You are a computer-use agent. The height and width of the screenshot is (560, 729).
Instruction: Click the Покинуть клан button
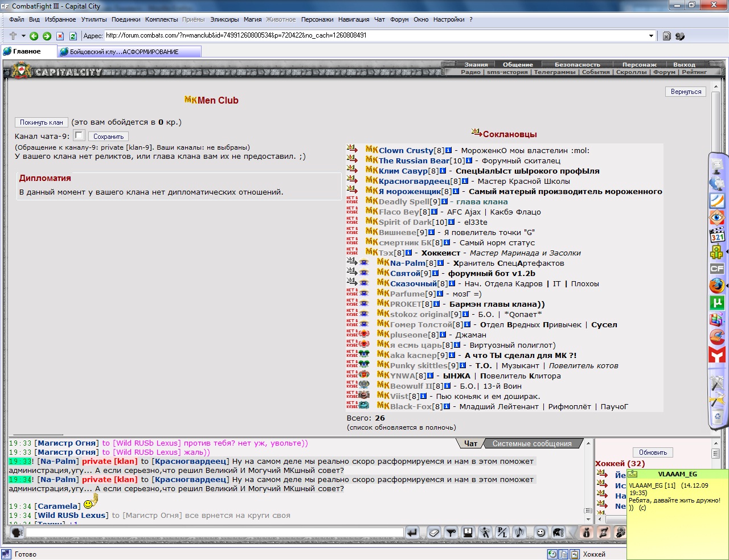(42, 122)
